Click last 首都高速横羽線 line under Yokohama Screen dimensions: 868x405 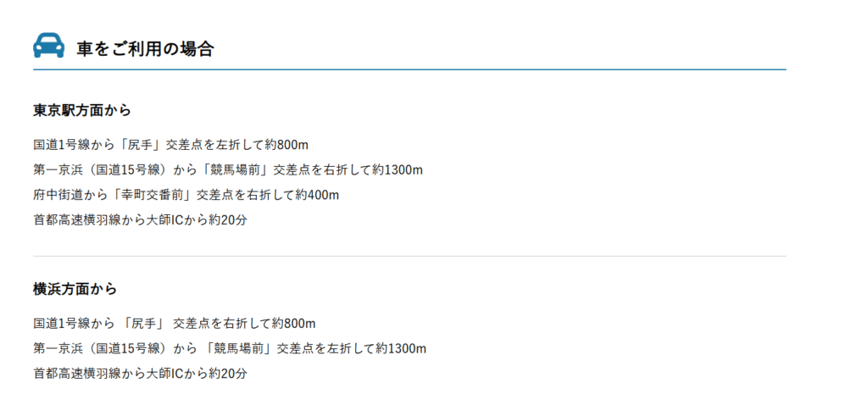coord(140,374)
